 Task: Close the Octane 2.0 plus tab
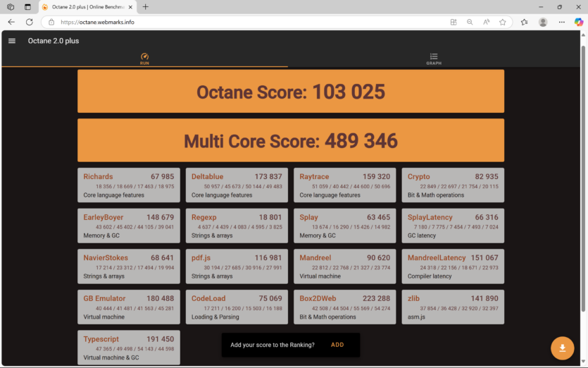130,7
